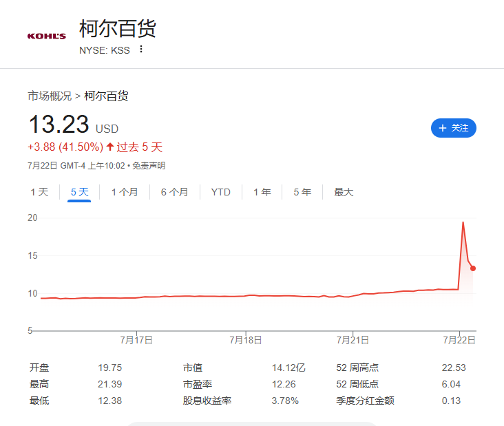Click the +3.88 (41.50%) change text
504x426 pixels.
[65, 147]
